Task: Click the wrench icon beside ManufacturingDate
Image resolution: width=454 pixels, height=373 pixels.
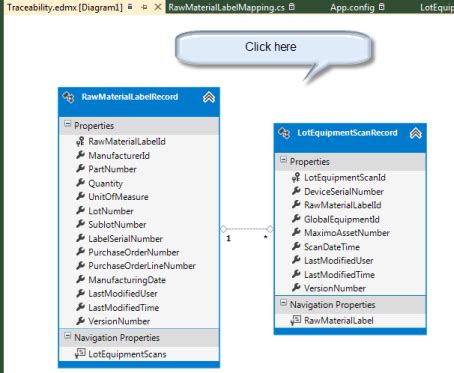Action: click(80, 279)
